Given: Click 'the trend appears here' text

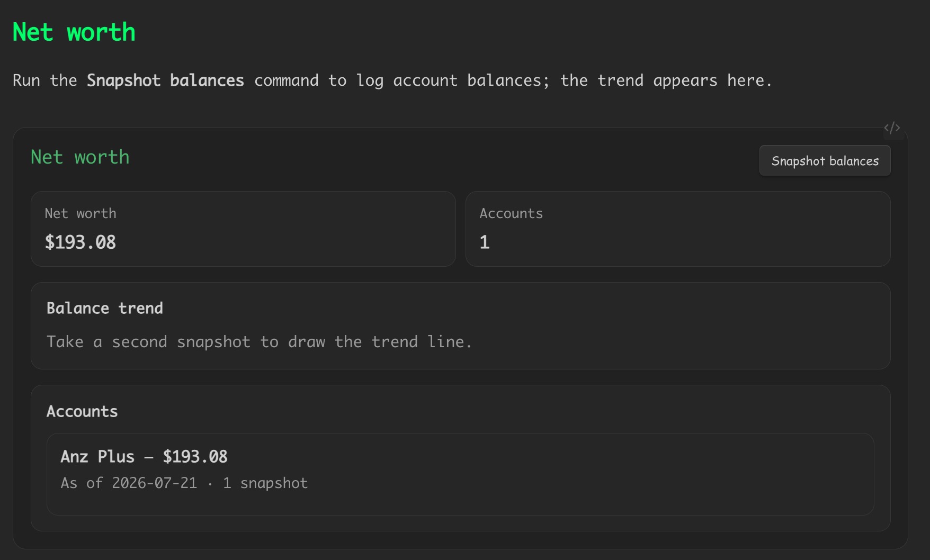Looking at the screenshot, I should coord(663,80).
